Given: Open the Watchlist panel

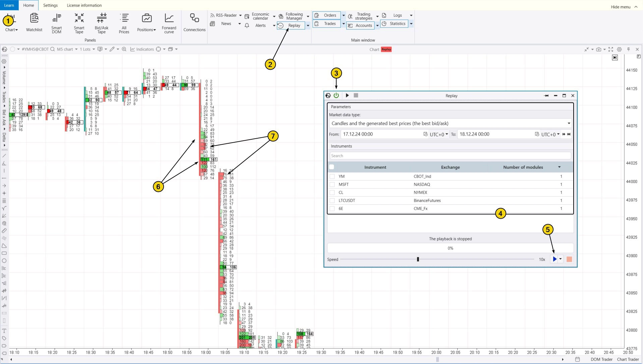Looking at the screenshot, I should (34, 23).
